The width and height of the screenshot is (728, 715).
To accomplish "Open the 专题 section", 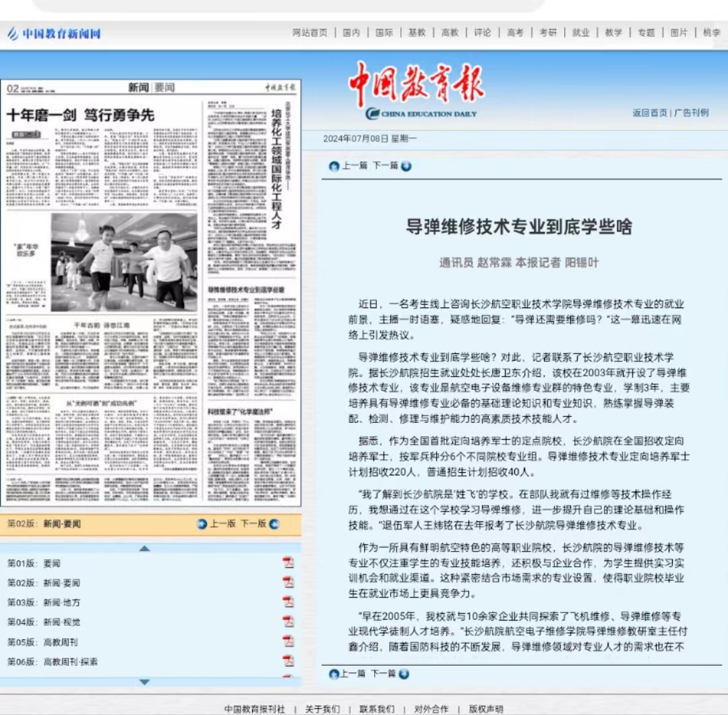I will pos(646,32).
